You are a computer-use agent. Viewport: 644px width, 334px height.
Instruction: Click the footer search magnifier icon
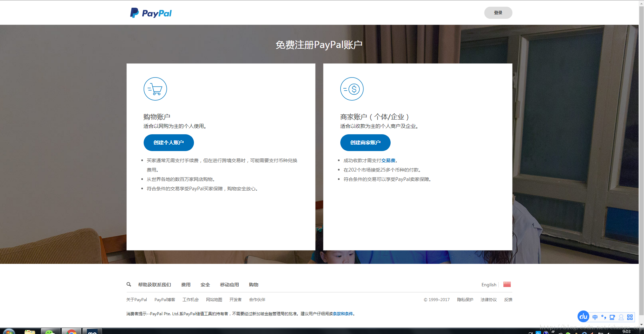(129, 284)
